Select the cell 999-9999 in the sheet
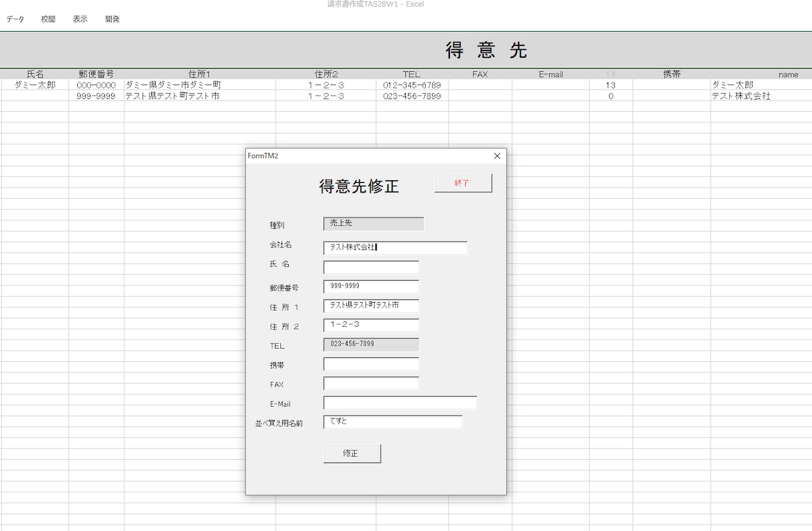This screenshot has height=531, width=812. point(96,96)
